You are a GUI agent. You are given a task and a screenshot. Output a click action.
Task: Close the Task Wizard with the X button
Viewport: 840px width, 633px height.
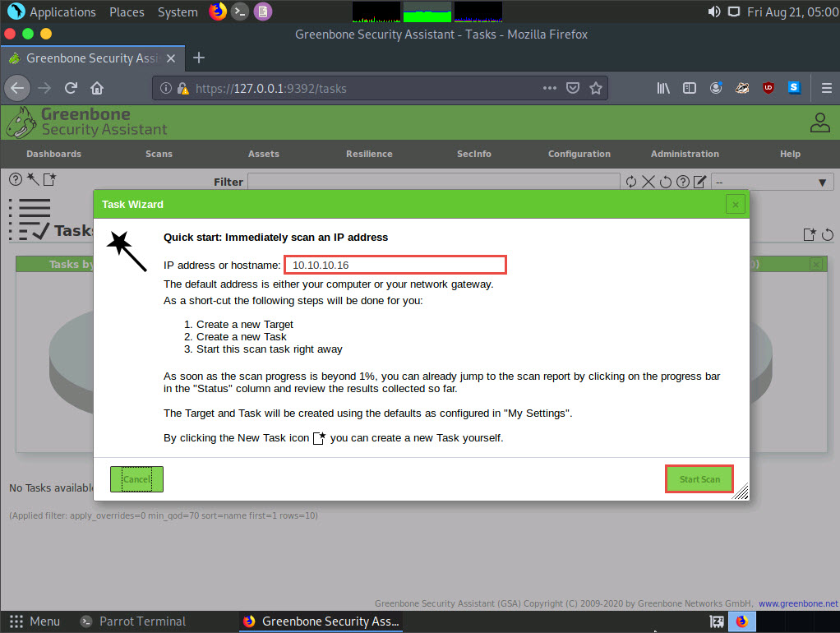click(735, 204)
